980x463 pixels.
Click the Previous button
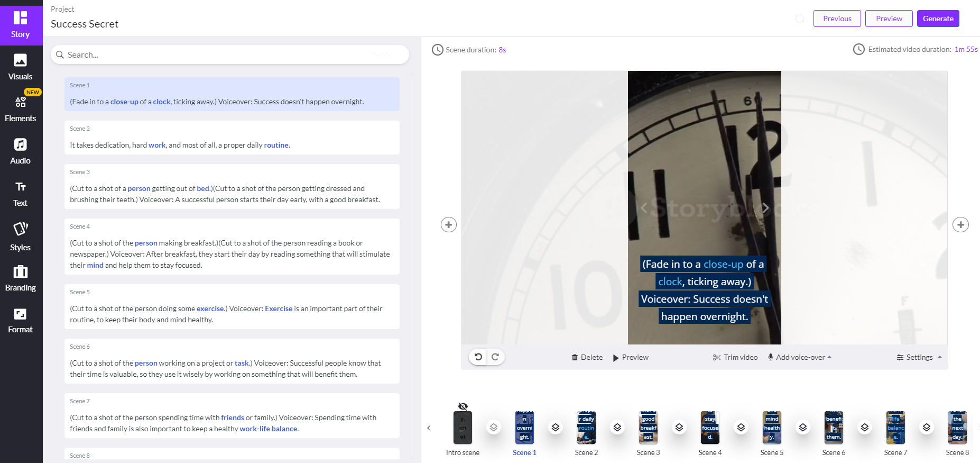[x=837, y=19]
